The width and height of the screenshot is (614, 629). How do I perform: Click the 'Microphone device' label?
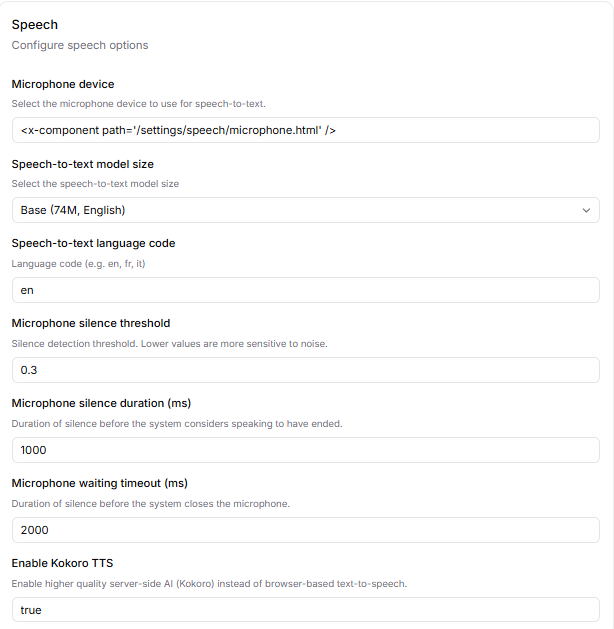coord(63,84)
